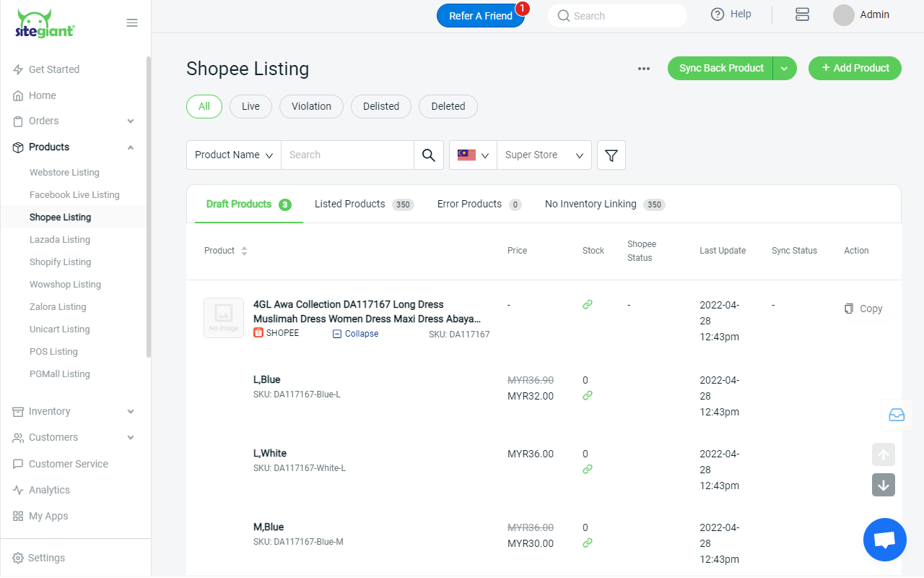
Task: Click the product's no-image thumbnail
Action: pyautogui.click(x=224, y=318)
